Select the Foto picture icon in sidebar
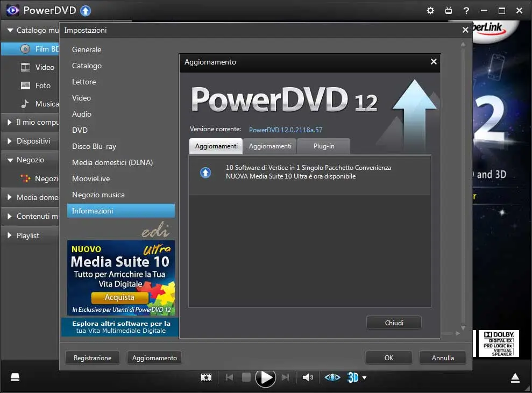Screen dimensions: 532x393 (25, 85)
